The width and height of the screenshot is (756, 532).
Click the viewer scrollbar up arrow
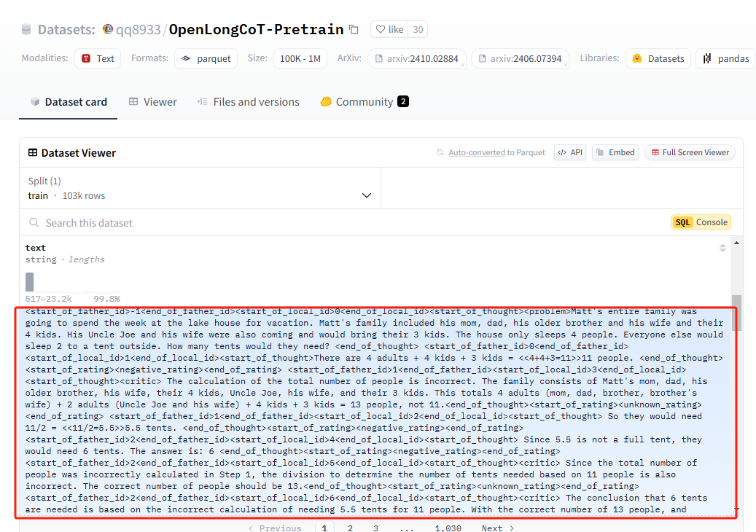(x=736, y=243)
